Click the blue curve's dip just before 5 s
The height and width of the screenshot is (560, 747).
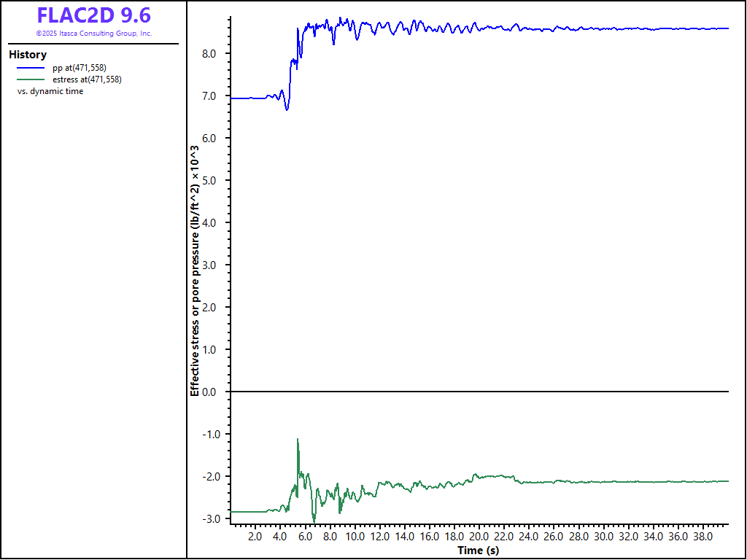click(x=287, y=109)
